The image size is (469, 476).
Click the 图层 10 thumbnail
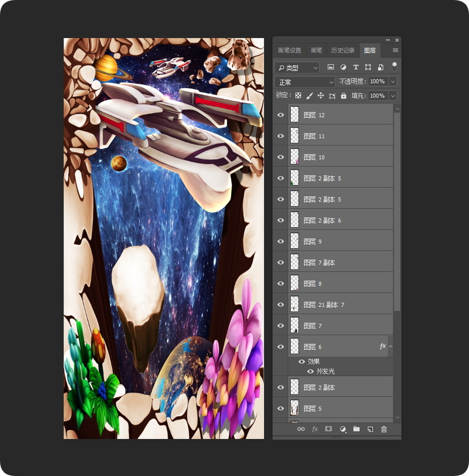295,157
